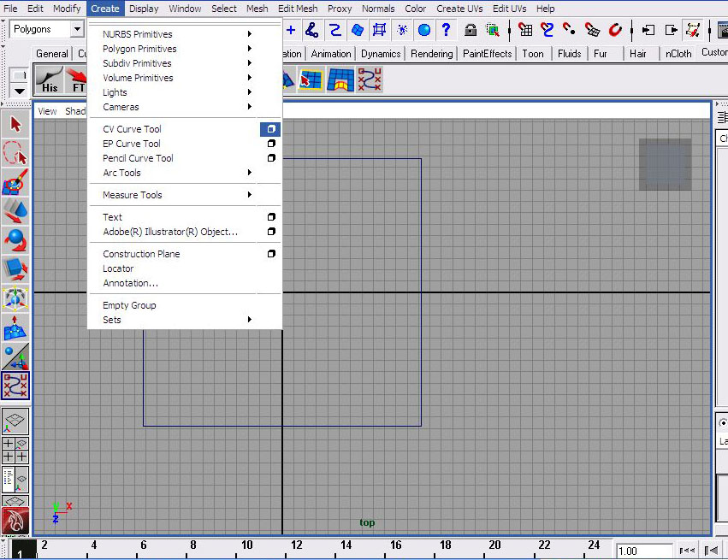
Task: Open EP Curve Tool option box
Action: 271,144
